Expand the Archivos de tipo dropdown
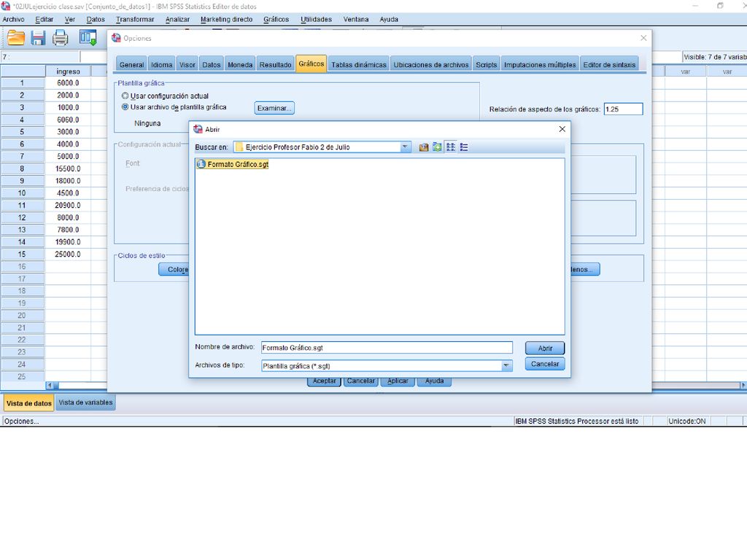Viewport: 747px width, 560px height. coord(506,366)
